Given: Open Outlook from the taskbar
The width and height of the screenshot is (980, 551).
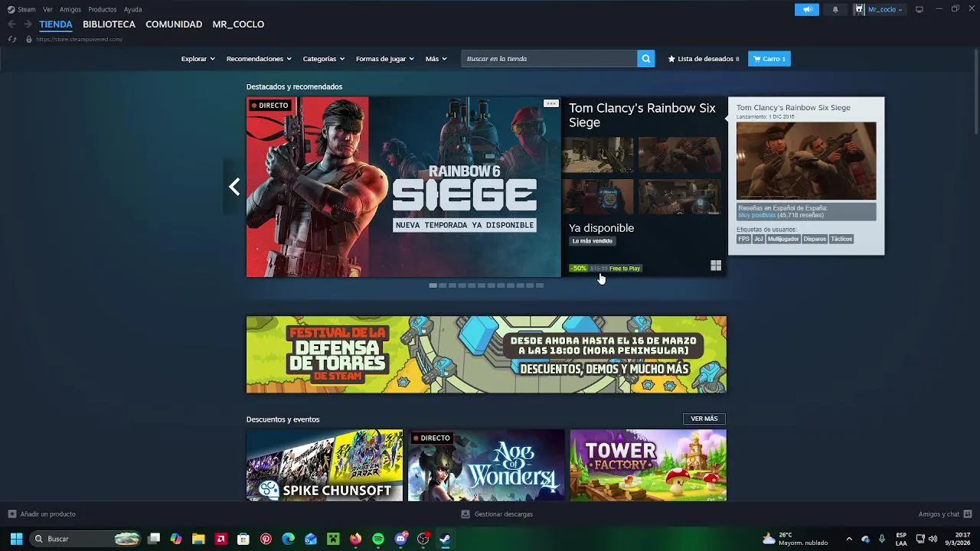Looking at the screenshot, I should pos(311,539).
